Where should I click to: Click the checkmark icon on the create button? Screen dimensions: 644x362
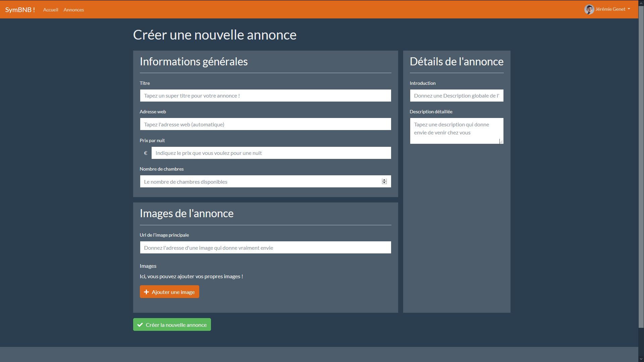(140, 325)
